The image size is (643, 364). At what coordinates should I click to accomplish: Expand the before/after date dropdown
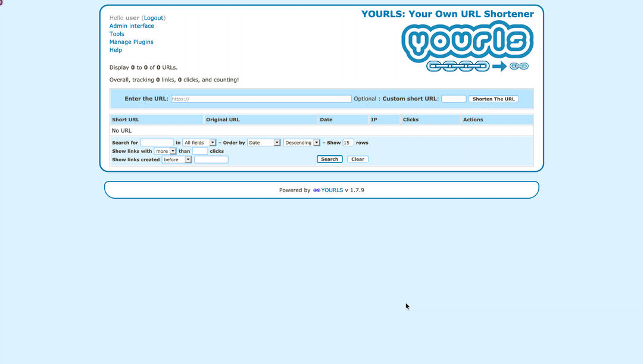tap(176, 159)
